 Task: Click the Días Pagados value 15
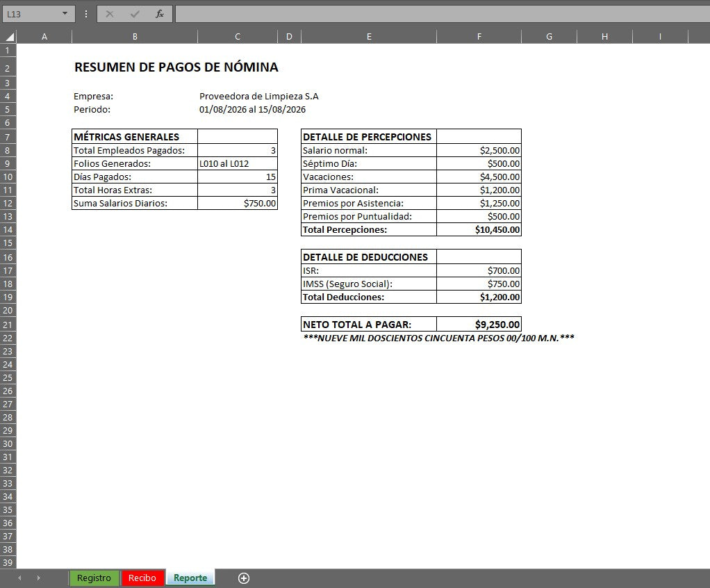[238, 177]
